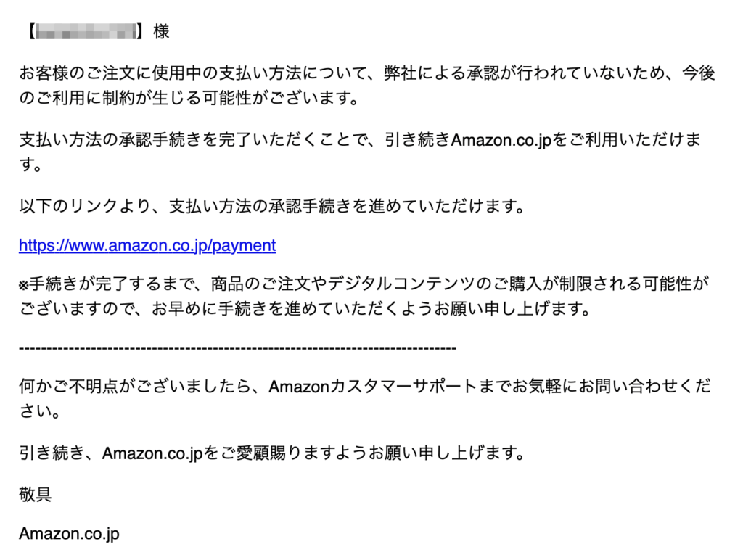Screen dimensions: 743x560
Task: Click the line 引き続き、Amazon.co.jpをご愛顧
Action: (x=271, y=453)
